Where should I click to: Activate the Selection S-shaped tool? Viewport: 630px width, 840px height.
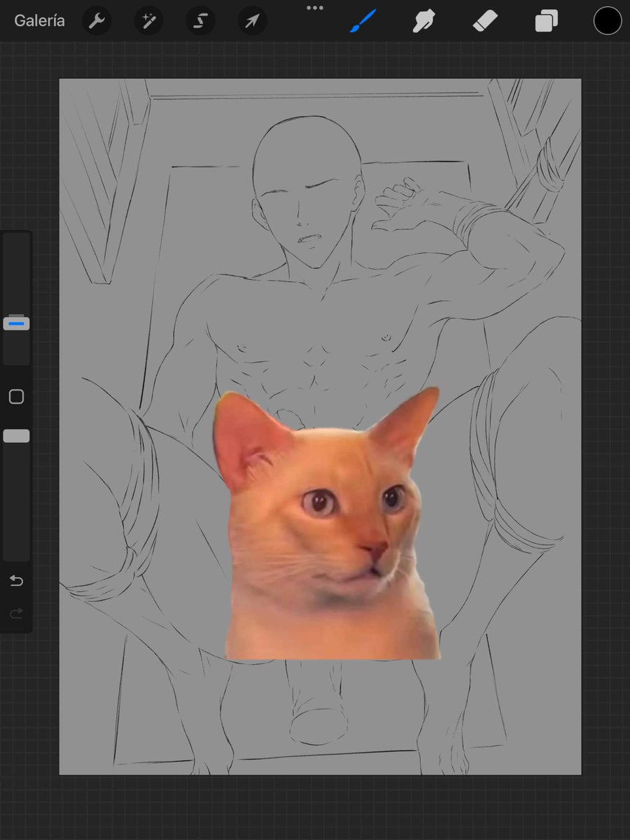pyautogui.click(x=200, y=21)
